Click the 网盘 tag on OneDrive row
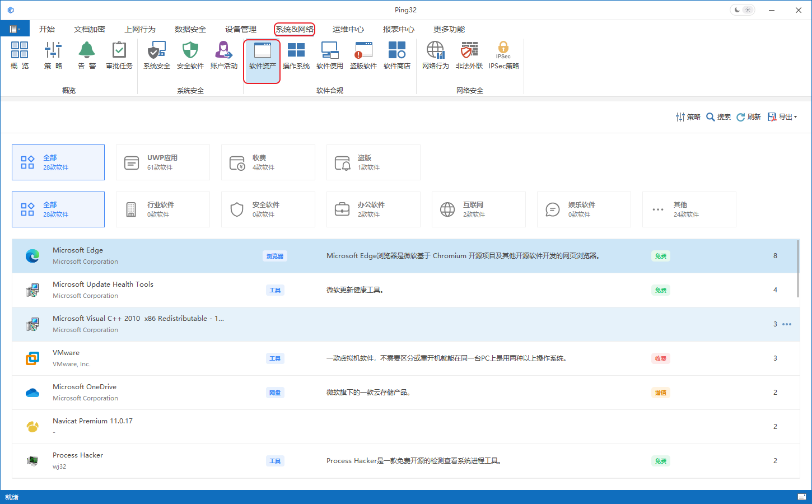The height and width of the screenshot is (504, 812). 275,393
